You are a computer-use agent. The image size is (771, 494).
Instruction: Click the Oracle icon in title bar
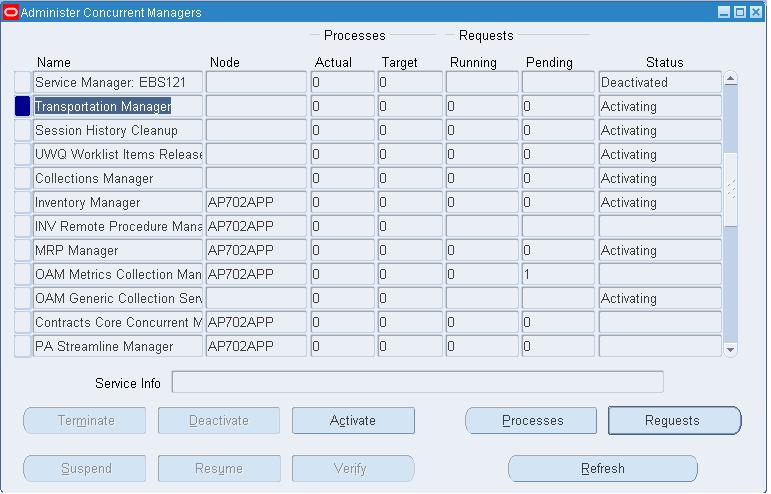tap(11, 12)
